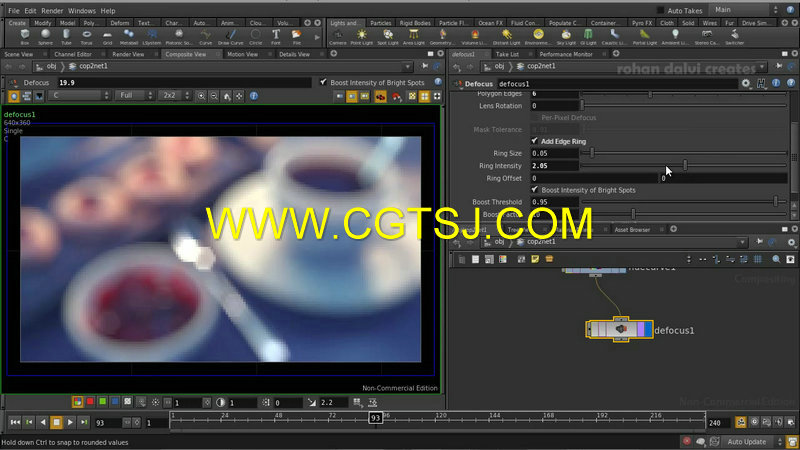Toggle the green channel display
800x450 pixels.
click(x=103, y=402)
